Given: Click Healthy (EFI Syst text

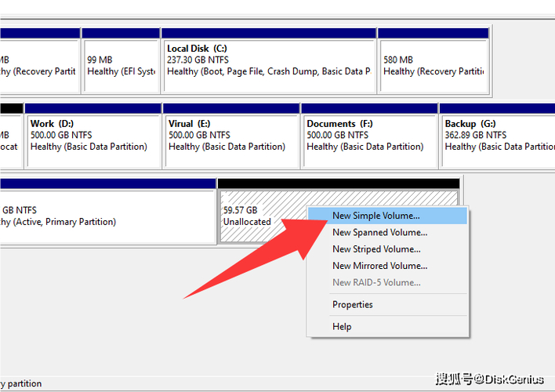Looking at the screenshot, I should click(121, 71).
